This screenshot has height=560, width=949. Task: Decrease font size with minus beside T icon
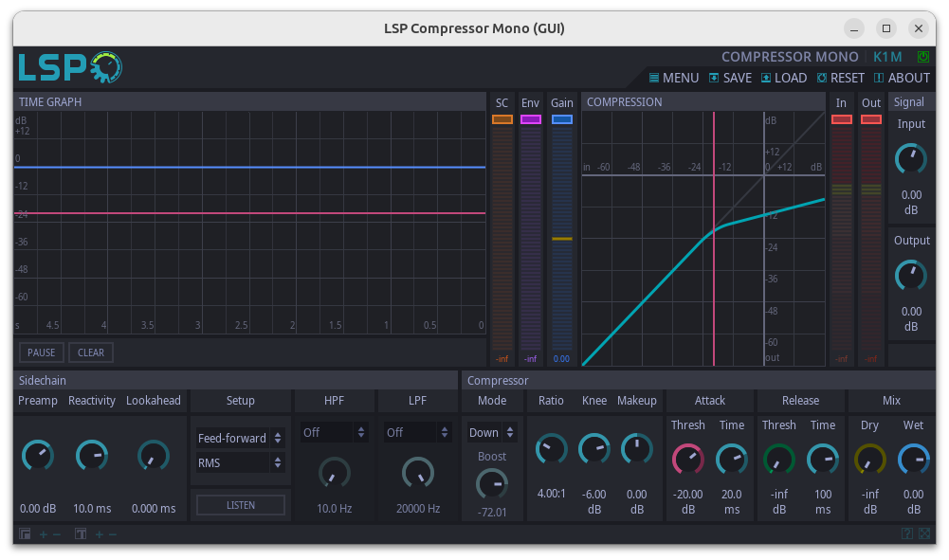[x=113, y=534]
